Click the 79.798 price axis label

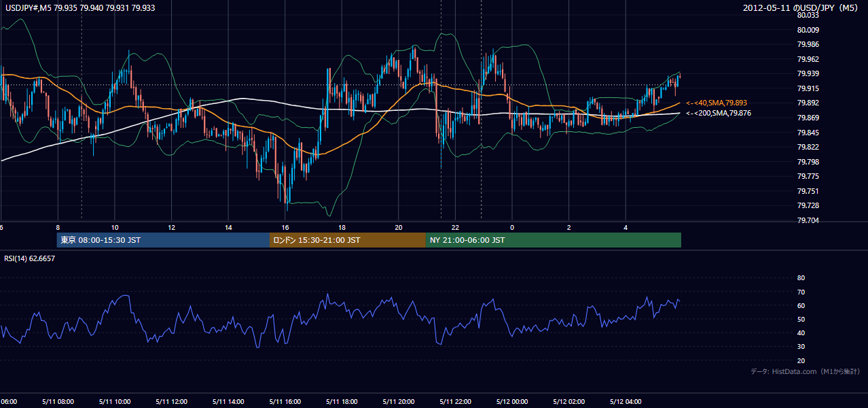tap(808, 162)
